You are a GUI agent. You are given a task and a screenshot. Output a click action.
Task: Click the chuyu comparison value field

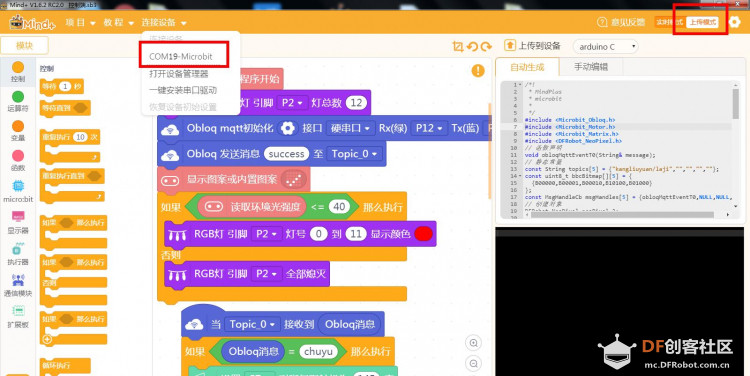(318, 352)
